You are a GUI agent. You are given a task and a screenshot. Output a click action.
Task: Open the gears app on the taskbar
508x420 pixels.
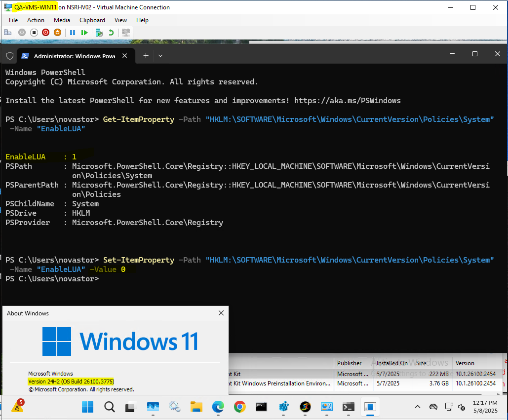(x=175, y=407)
